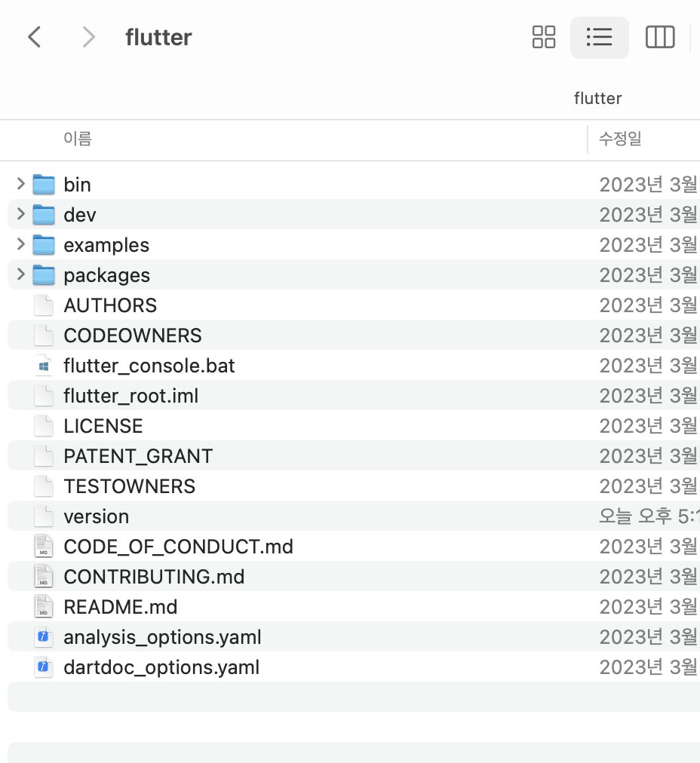Screen dimensions: 700x763
Task: Click the version file icon
Action: [x=44, y=516]
